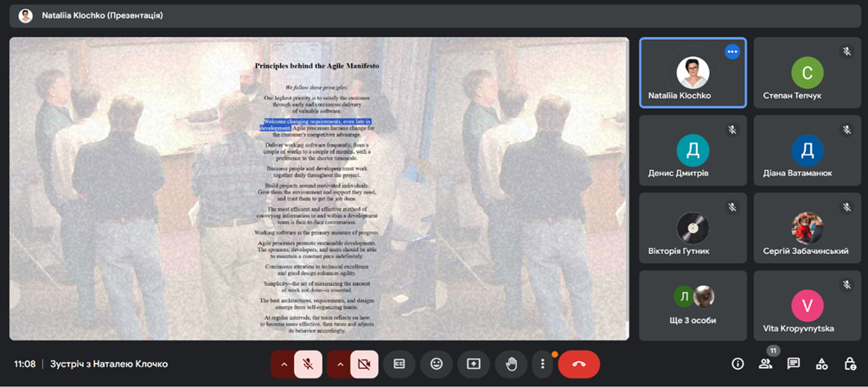Open host controls lock icon
The image size is (868, 387).
850,364
